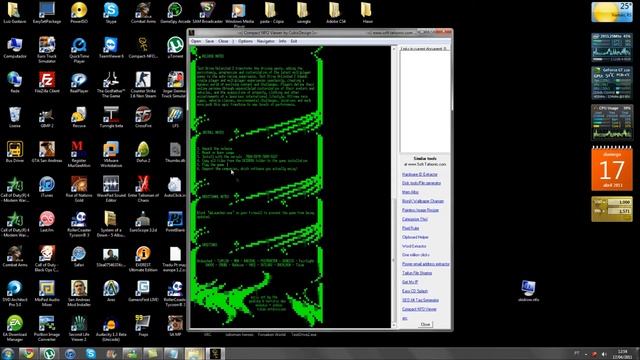Follow the Word Extractor link
The height and width of the screenshot is (360, 640).
click(414, 246)
